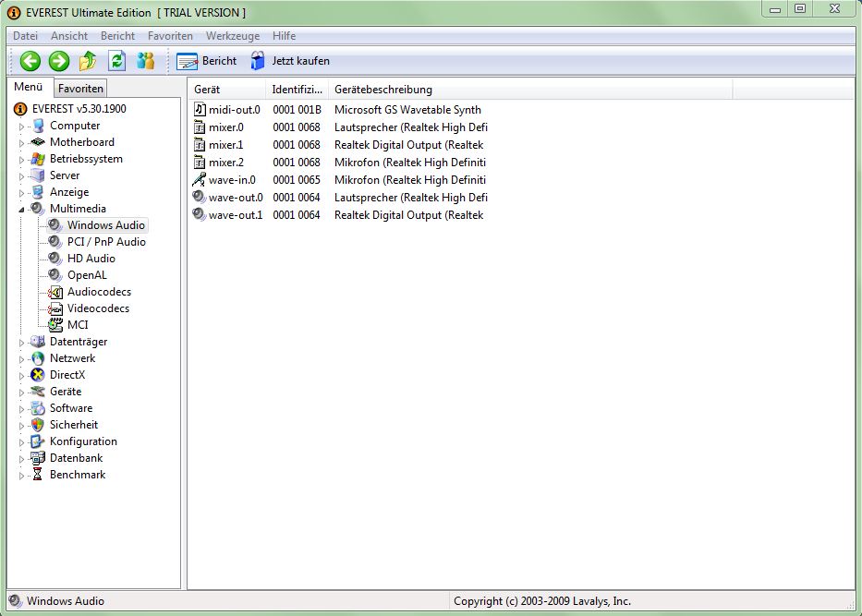Image resolution: width=862 pixels, height=616 pixels.
Task: Expand the Anzeige tree node
Action: pos(21,193)
